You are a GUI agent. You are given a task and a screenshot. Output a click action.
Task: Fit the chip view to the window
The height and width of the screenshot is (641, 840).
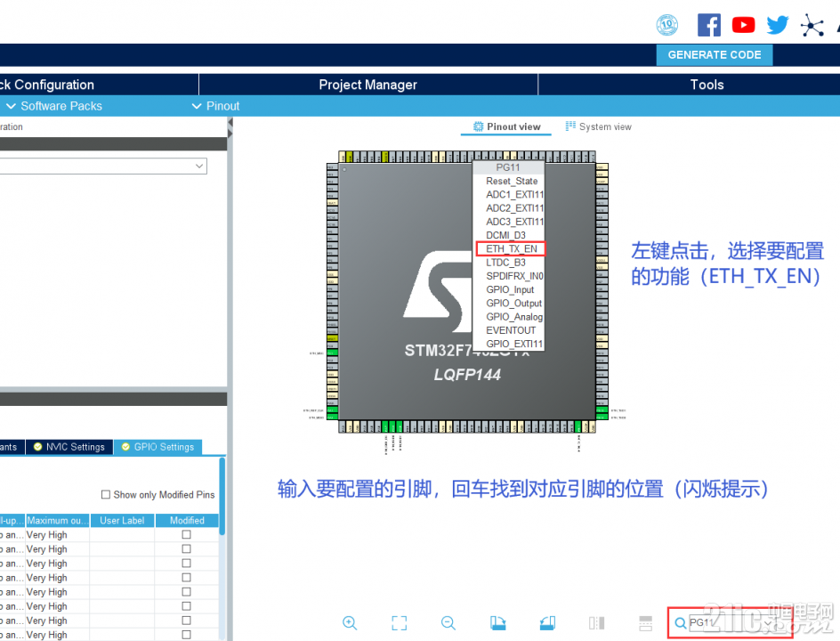point(400,623)
